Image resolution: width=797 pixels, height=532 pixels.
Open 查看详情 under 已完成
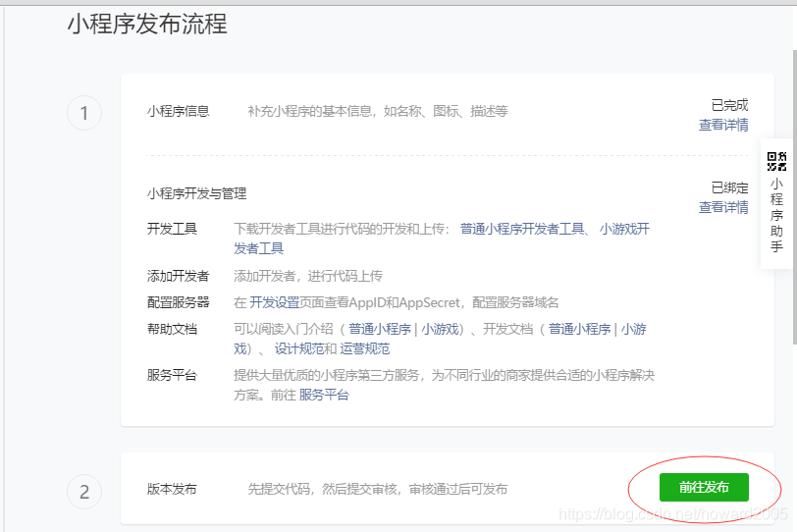pos(723,125)
